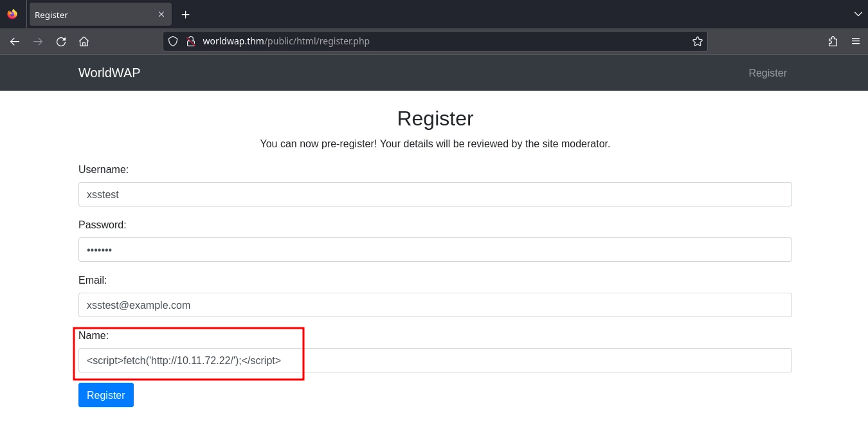
Task: Show site security info via the padlock
Action: point(190,41)
